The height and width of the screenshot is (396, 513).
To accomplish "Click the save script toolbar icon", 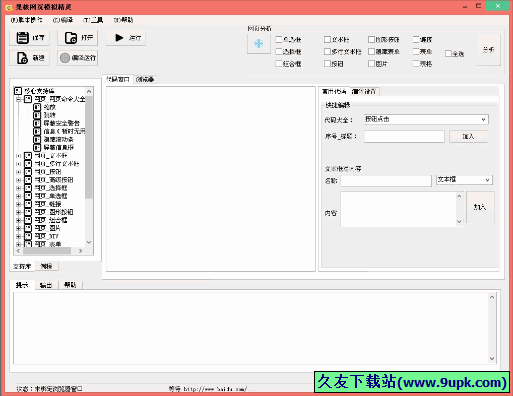I will coord(23,38).
